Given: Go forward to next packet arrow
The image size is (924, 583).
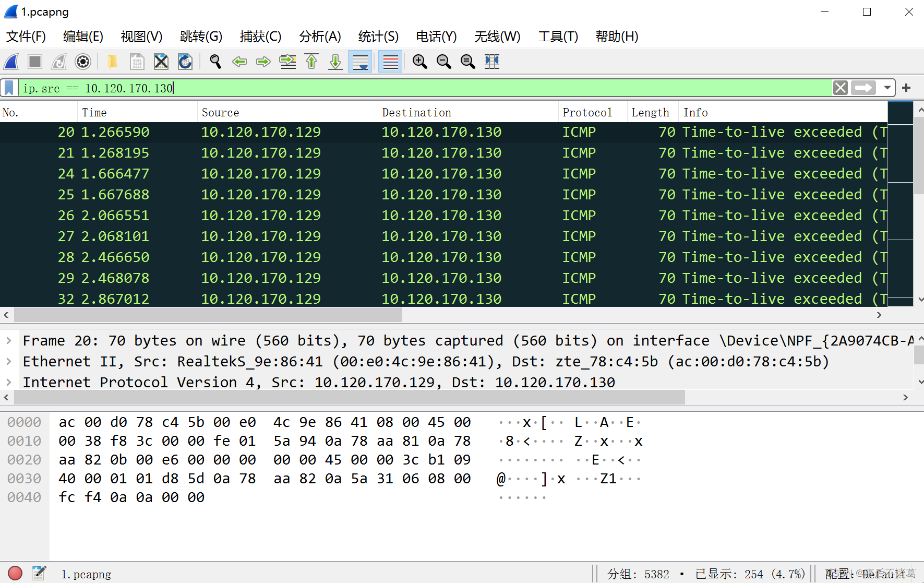Looking at the screenshot, I should tap(263, 62).
